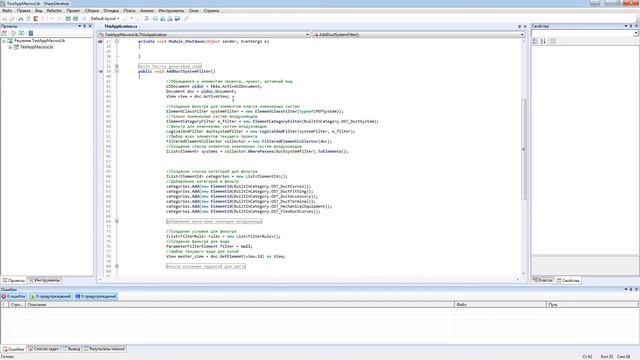Open the AddDuctSystemFilter member dropdown
The width and height of the screenshot is (640, 360).
pyautogui.click(x=418, y=35)
